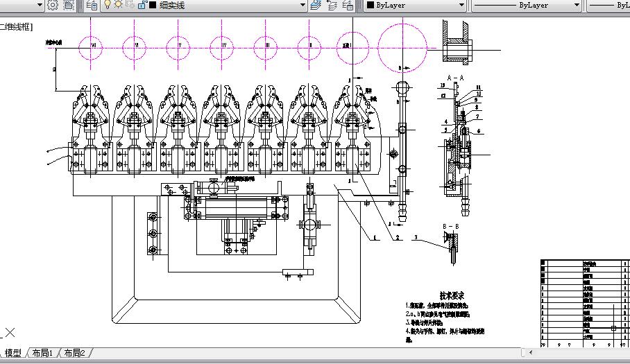Switch to the 布局1 layout tab
Viewport: 630px width, 364px height.
pos(42,353)
